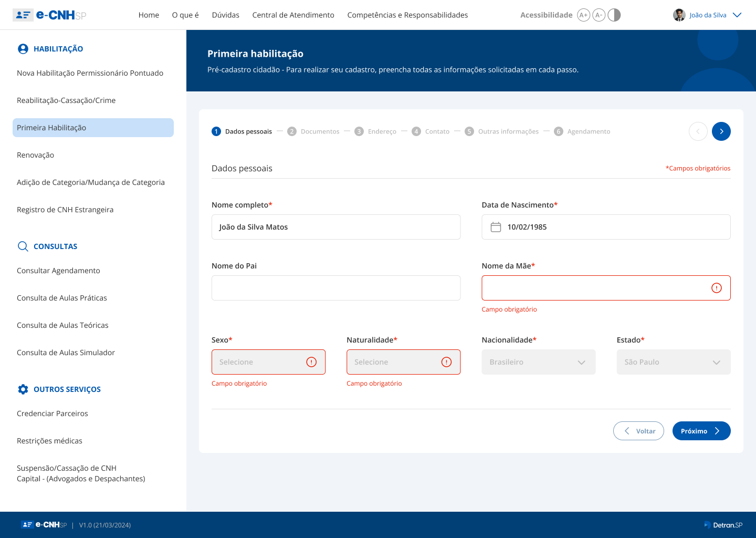Expand the user account menu chevron
756x538 pixels.
coord(737,15)
